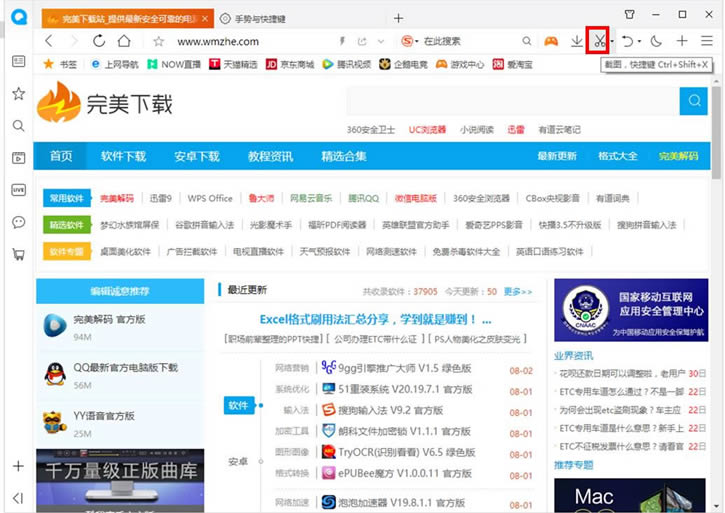Open a new tab with plus button

click(399, 19)
